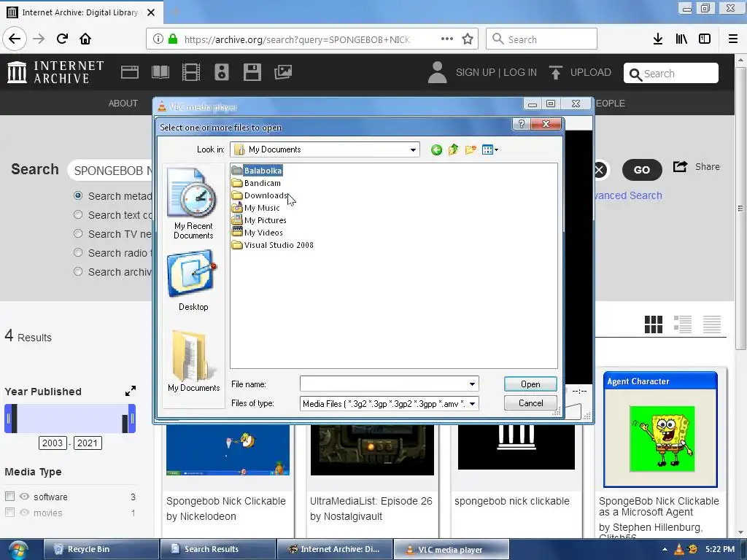747x560 pixels.
Task: Select Search TV news radio button
Action: [x=78, y=234]
